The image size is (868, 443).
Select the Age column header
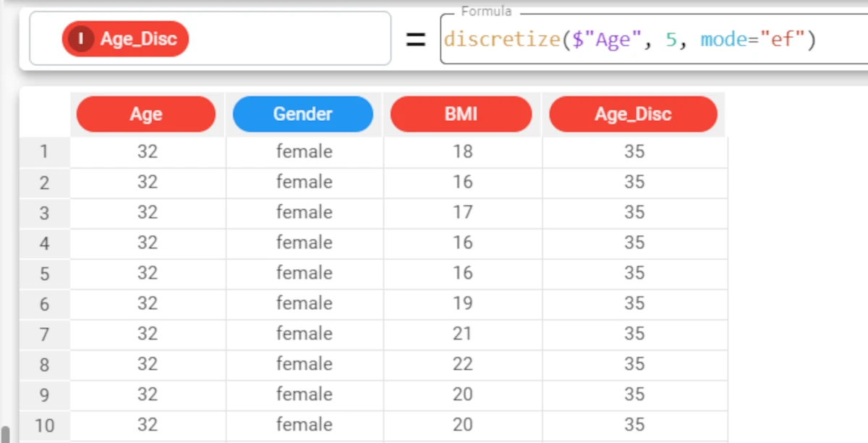pyautogui.click(x=146, y=114)
